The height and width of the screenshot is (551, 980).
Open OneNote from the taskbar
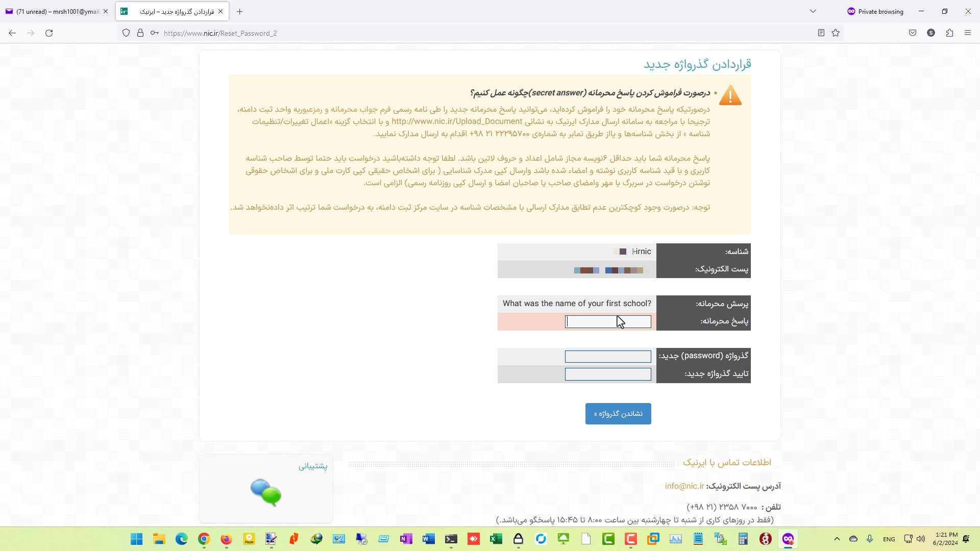[x=406, y=539]
